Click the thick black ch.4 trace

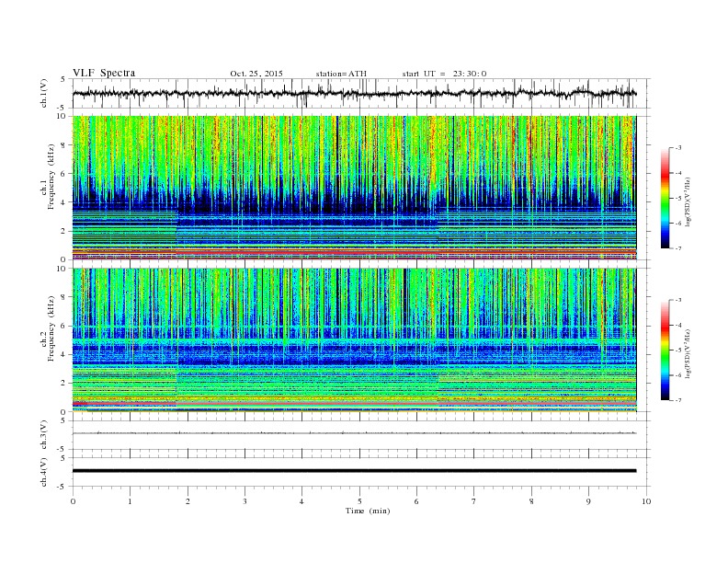354,471
